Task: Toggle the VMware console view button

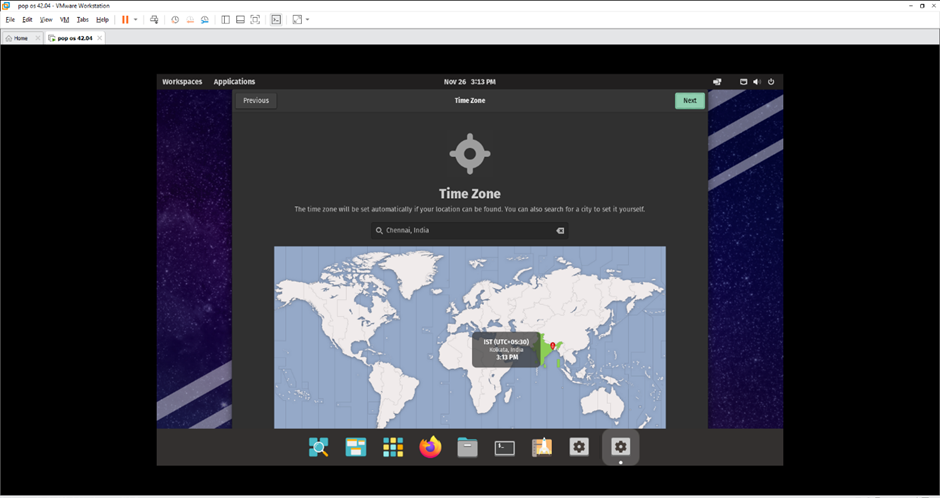Action: pyautogui.click(x=276, y=19)
